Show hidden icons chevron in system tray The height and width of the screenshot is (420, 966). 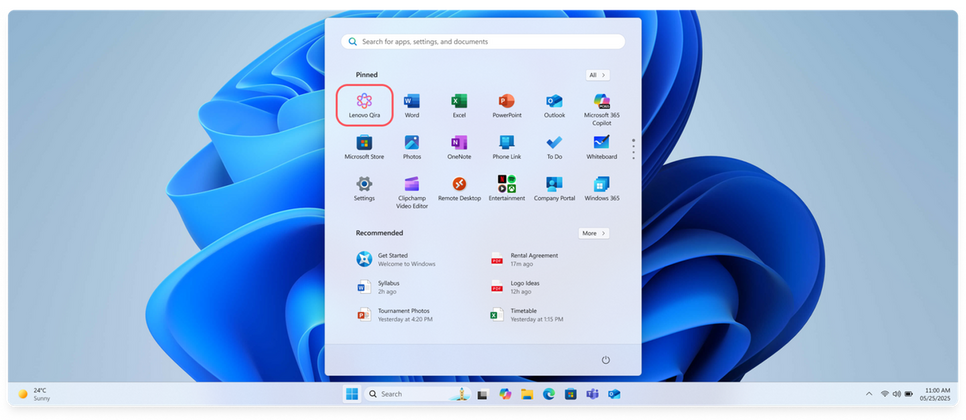(869, 394)
